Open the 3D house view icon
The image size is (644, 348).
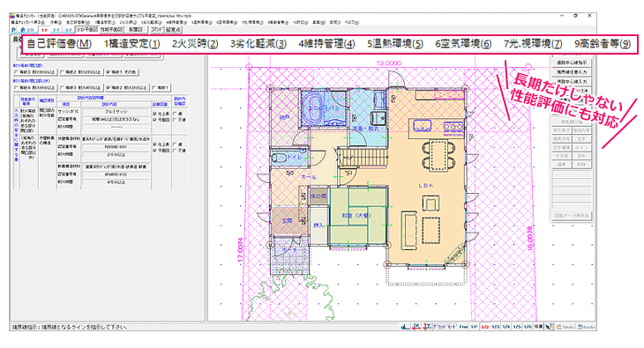pyautogui.click(x=27, y=30)
